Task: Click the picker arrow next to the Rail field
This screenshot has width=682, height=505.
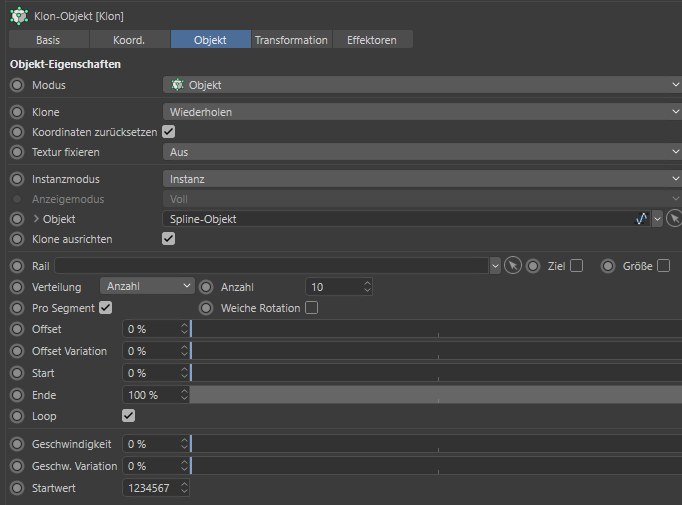Action: click(513, 265)
